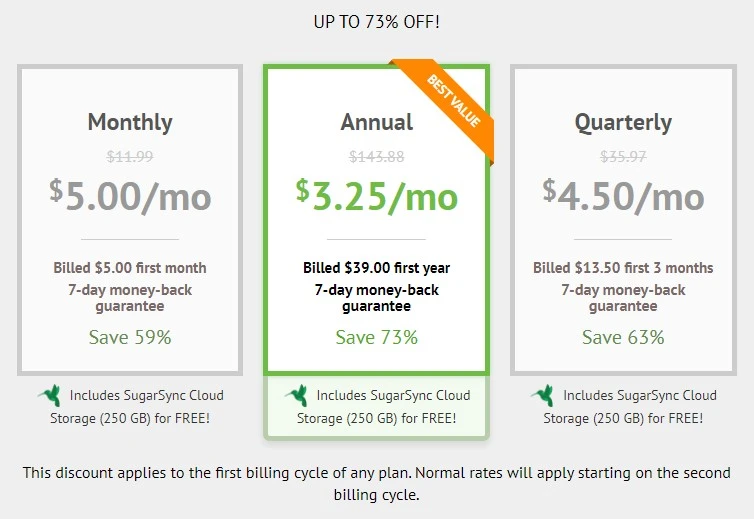The image size is (754, 519).
Task: Select the Quarterly plan card
Action: pos(623,220)
